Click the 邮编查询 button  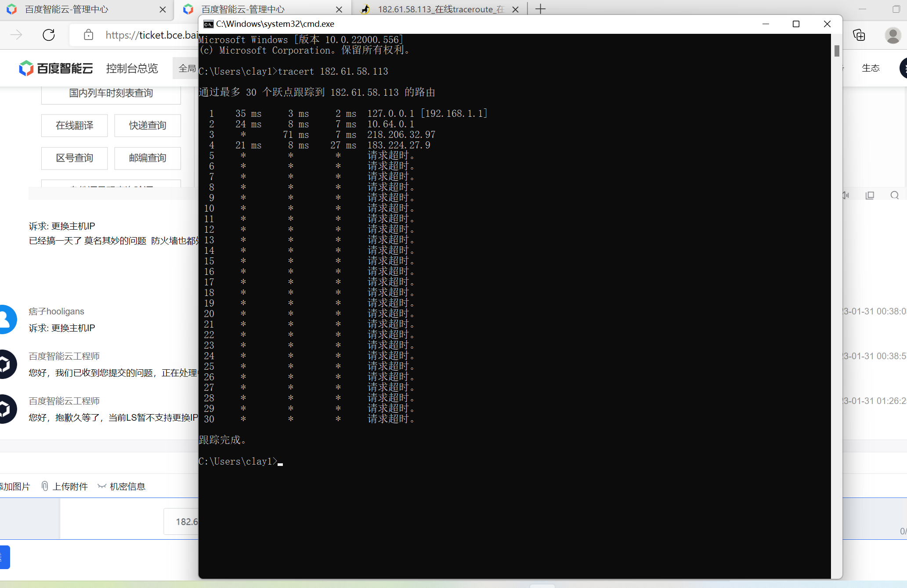pyautogui.click(x=148, y=158)
